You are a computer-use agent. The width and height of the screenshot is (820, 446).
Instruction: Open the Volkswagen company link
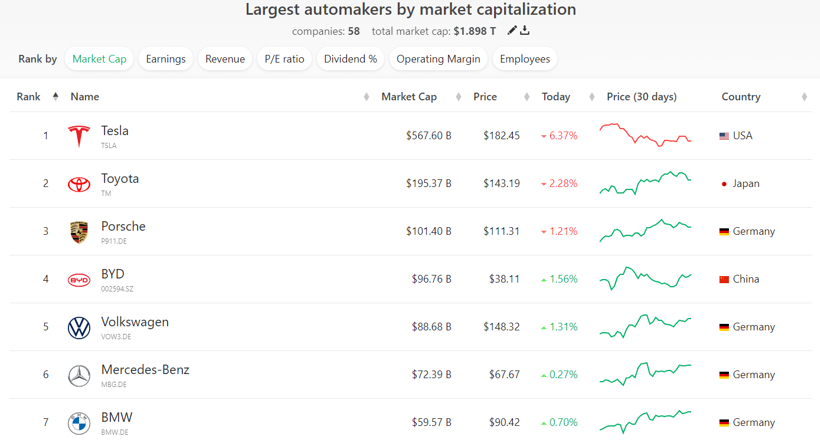(135, 322)
